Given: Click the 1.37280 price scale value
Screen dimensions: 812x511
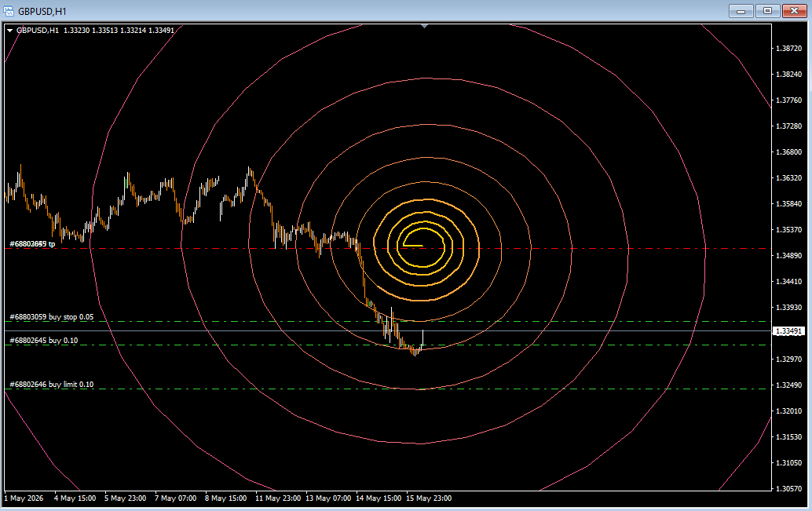Looking at the screenshot, I should (788, 126).
